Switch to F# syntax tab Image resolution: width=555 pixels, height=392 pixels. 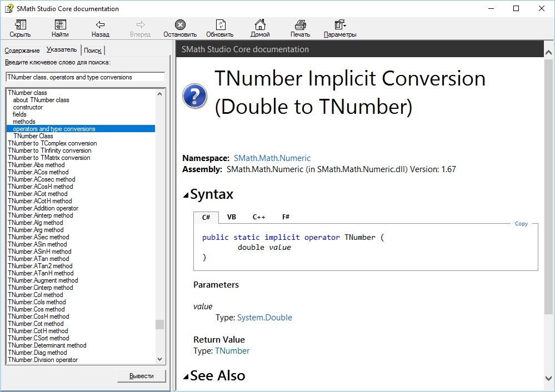coord(286,217)
